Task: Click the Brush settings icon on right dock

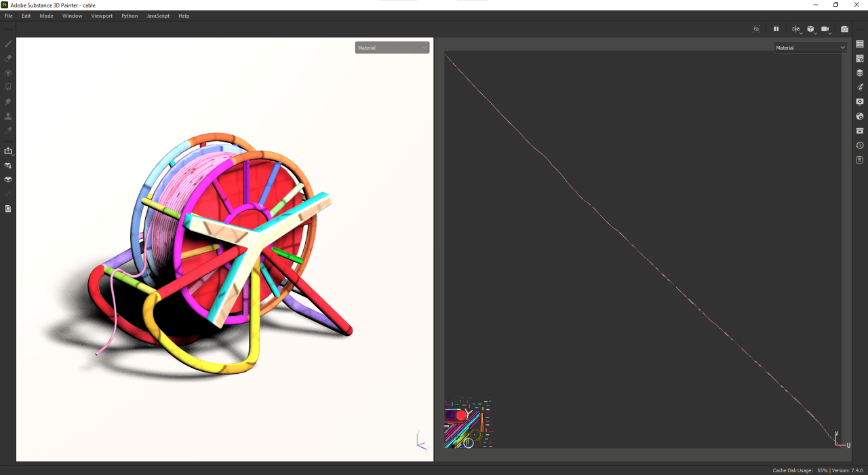Action: tap(860, 87)
